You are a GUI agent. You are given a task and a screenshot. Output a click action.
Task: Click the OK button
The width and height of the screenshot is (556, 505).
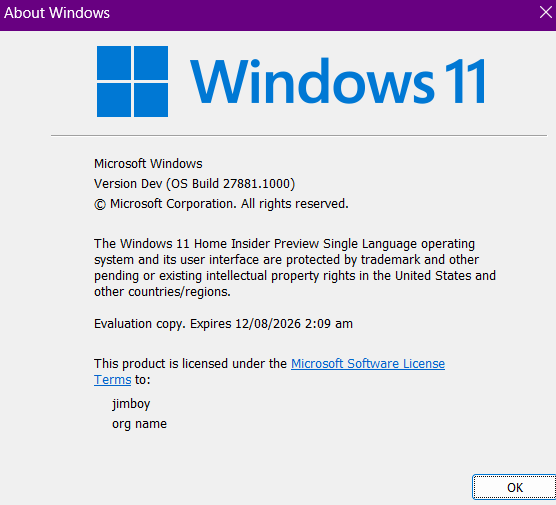(514, 487)
